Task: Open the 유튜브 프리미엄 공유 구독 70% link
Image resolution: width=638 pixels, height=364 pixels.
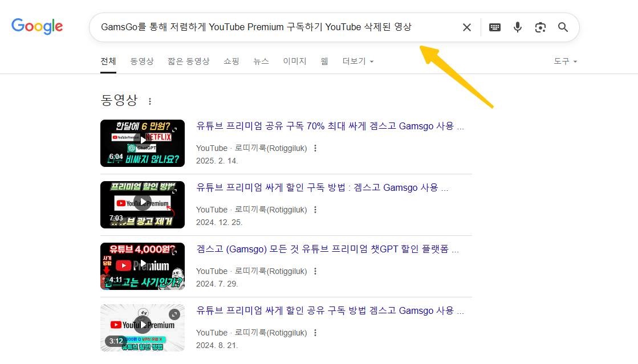Action: pos(330,126)
